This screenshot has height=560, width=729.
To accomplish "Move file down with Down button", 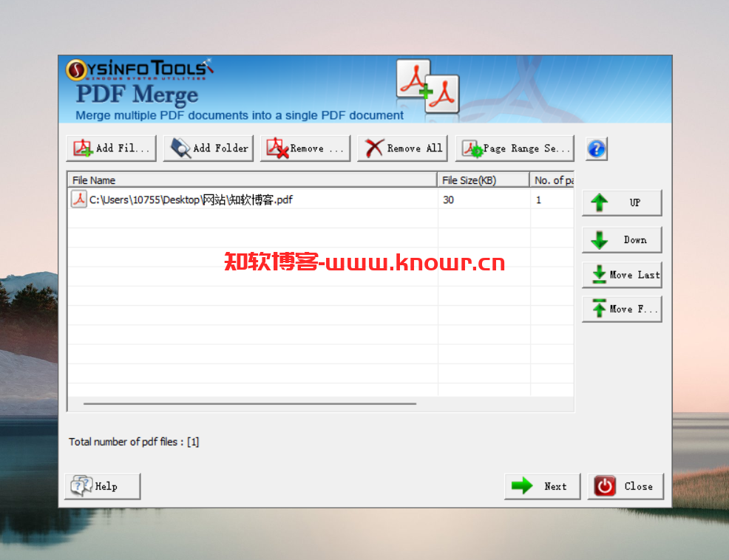I will coord(622,240).
